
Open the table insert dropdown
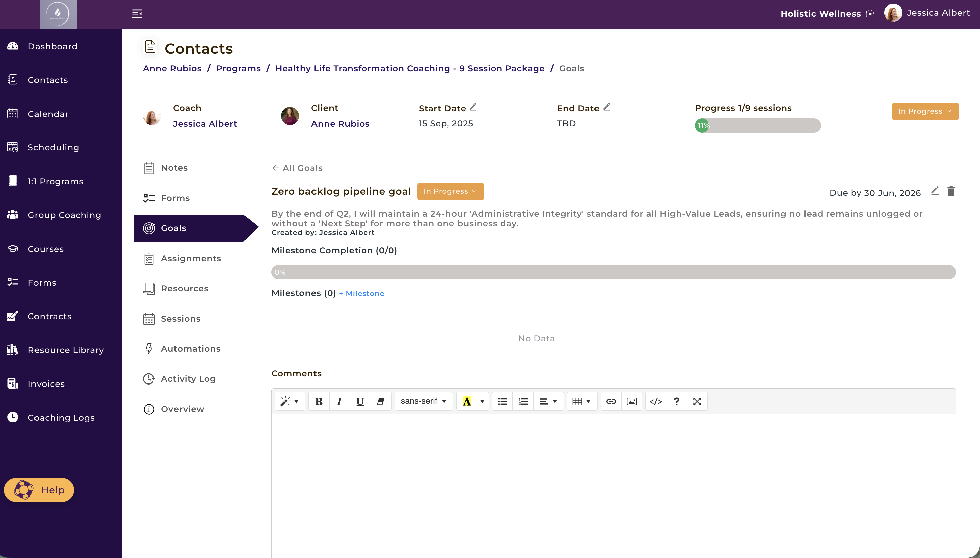point(581,401)
